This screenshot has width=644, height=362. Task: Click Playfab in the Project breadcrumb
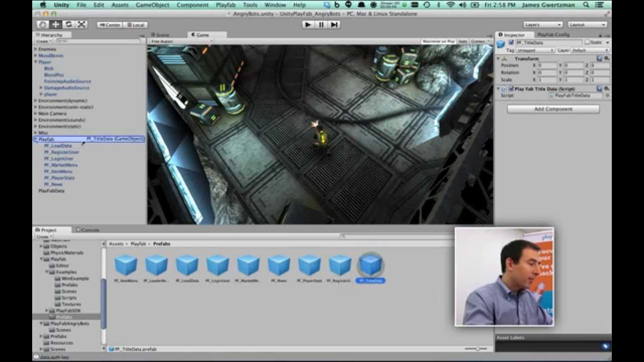click(x=138, y=243)
